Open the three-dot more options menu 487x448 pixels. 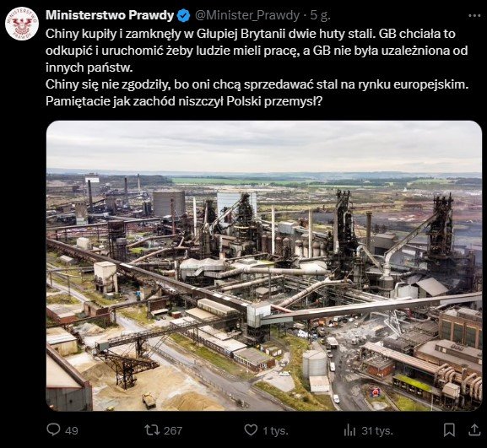(x=474, y=16)
